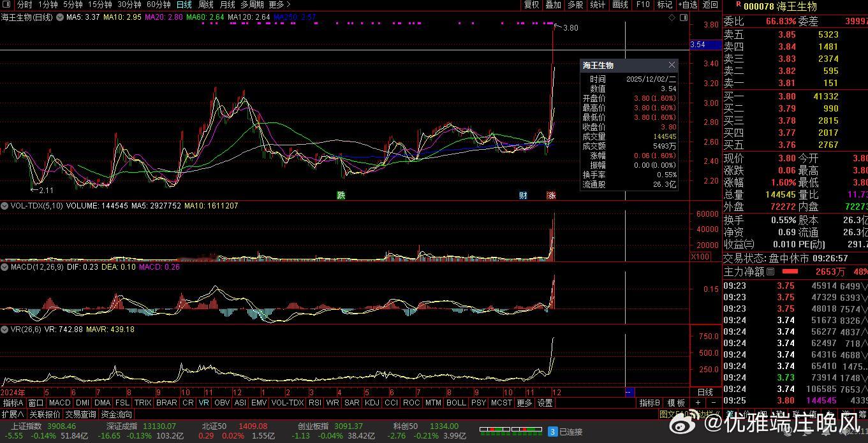Switch indicator to TRIX

coord(143,403)
